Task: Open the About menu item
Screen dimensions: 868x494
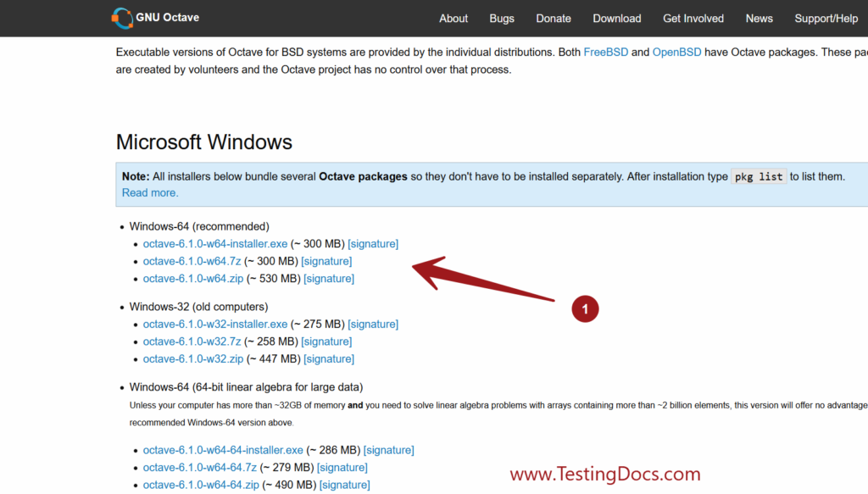Action: click(453, 19)
